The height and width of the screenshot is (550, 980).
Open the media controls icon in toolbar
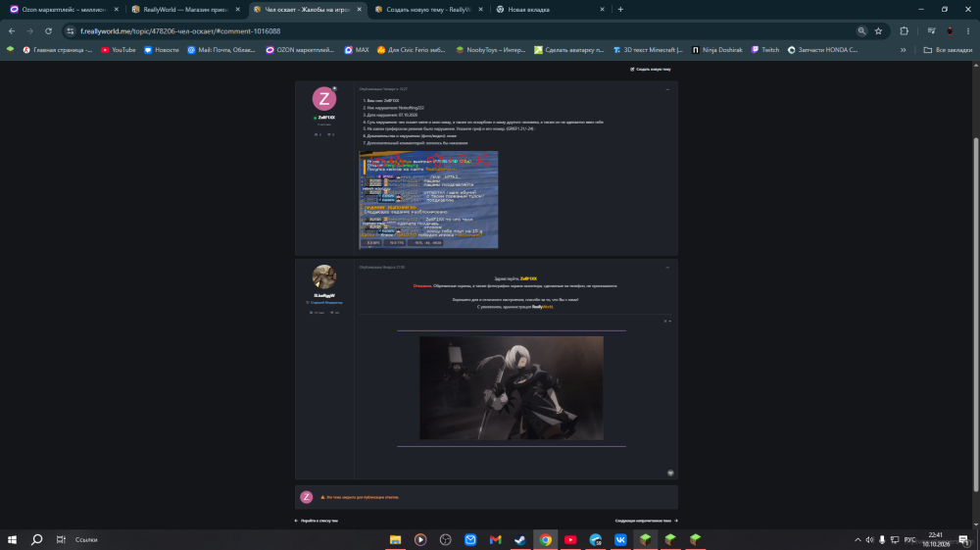pos(931,30)
